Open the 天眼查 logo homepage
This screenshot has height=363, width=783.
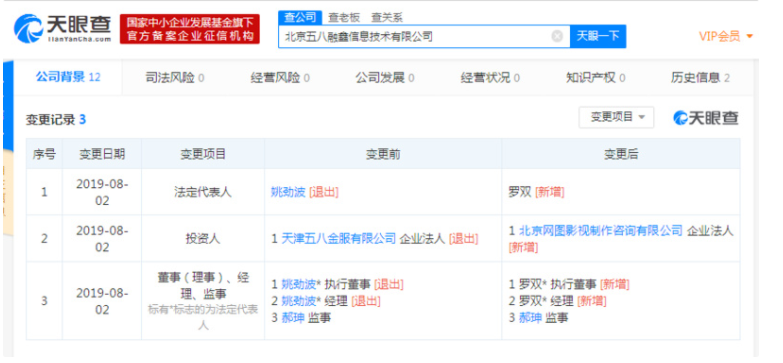click(62, 28)
